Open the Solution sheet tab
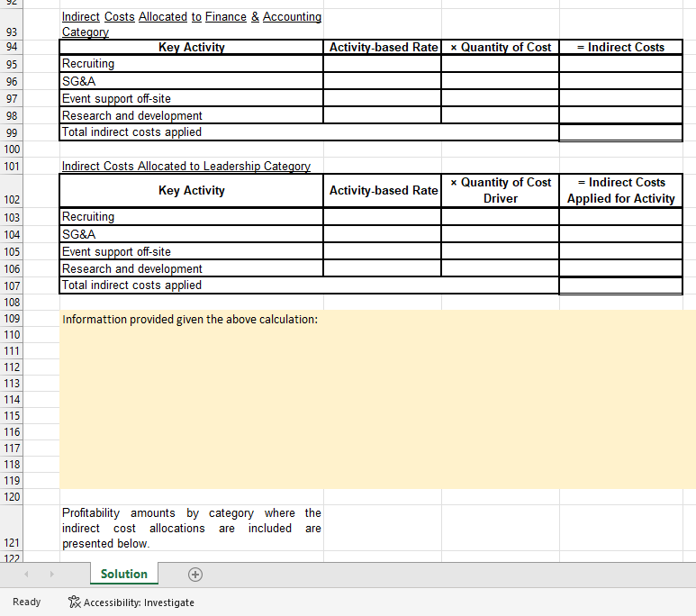The image size is (696, 616). click(124, 574)
